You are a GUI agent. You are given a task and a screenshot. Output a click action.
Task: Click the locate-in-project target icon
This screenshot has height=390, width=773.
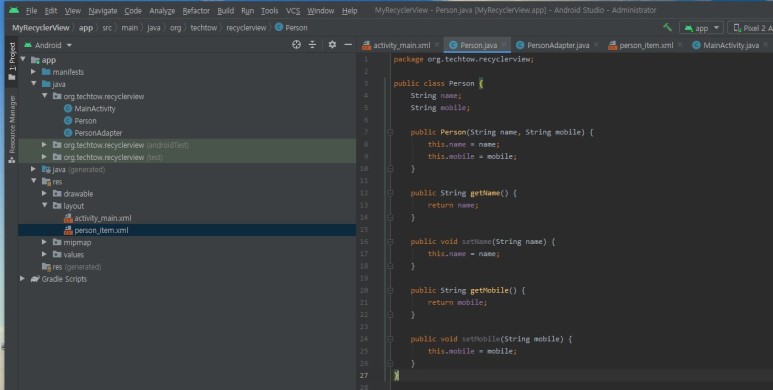click(296, 45)
